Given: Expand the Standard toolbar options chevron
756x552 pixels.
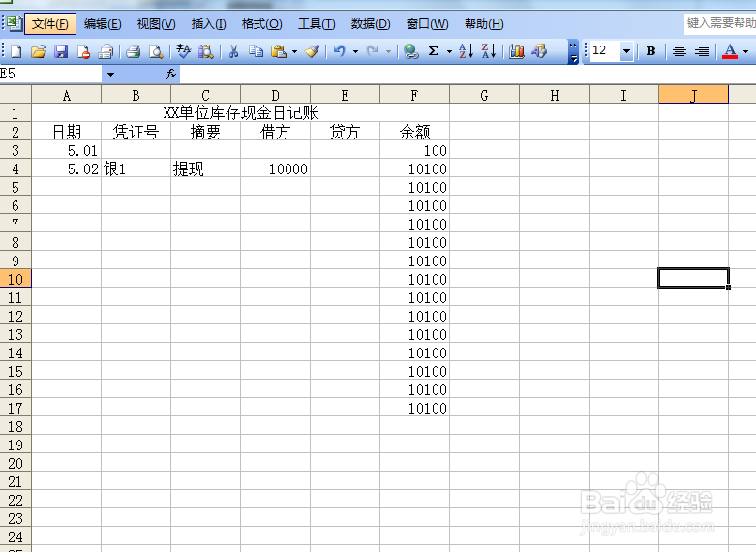Looking at the screenshot, I should pos(573,51).
